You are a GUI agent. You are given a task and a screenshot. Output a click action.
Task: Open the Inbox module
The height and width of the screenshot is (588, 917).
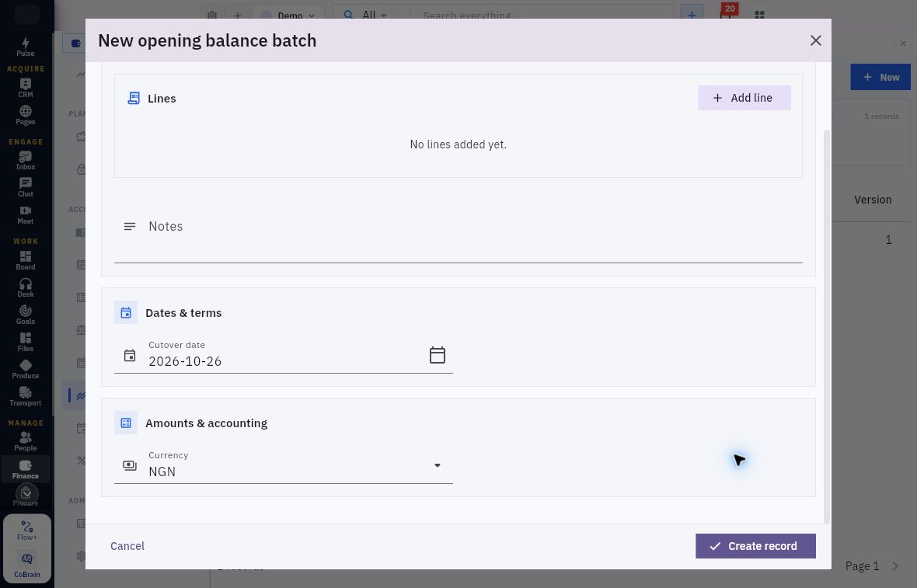click(25, 160)
